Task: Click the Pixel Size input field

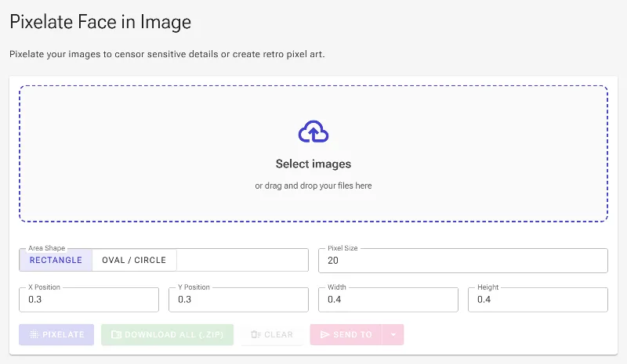Action: (x=463, y=261)
